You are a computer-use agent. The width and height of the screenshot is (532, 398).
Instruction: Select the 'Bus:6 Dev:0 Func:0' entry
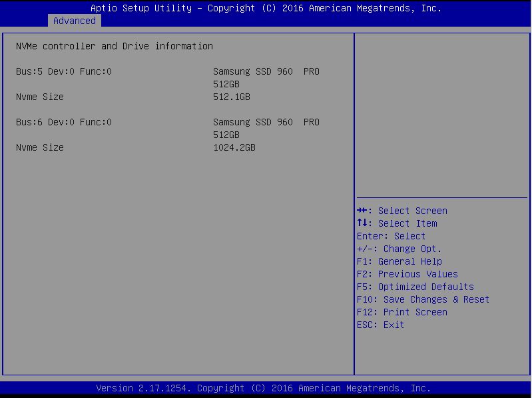pos(64,122)
